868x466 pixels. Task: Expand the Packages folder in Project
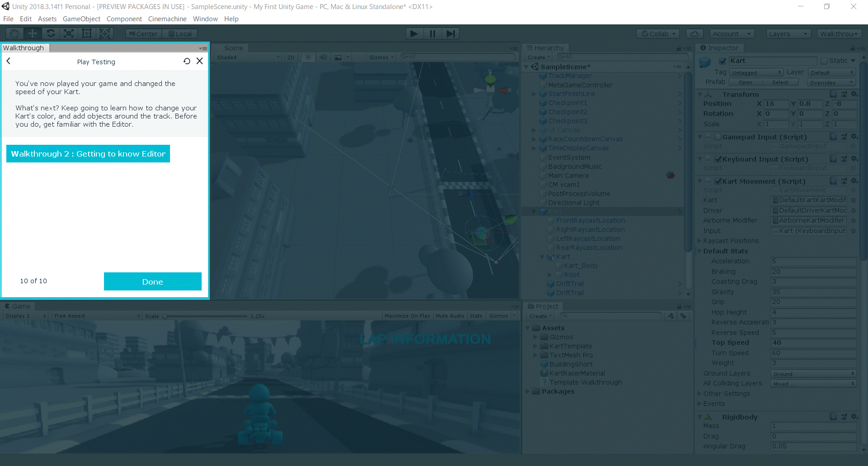(528, 391)
